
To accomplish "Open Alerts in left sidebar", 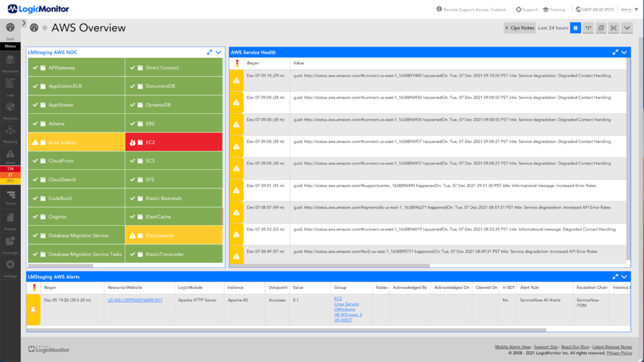I will (x=10, y=156).
